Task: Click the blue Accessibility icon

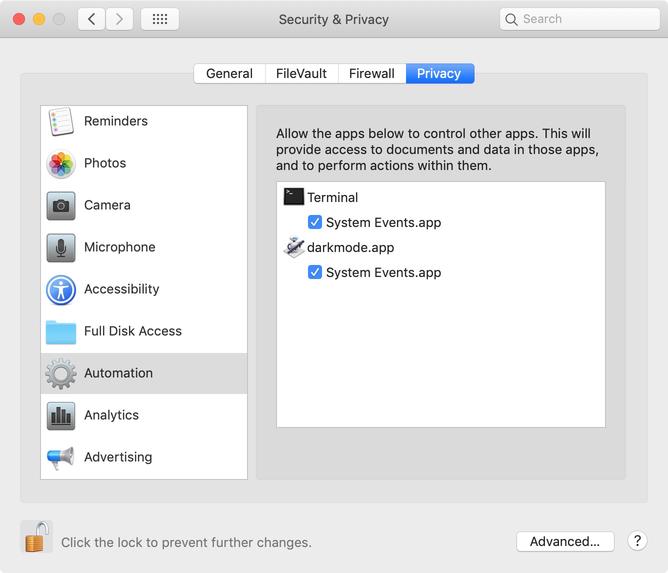Action: [61, 290]
